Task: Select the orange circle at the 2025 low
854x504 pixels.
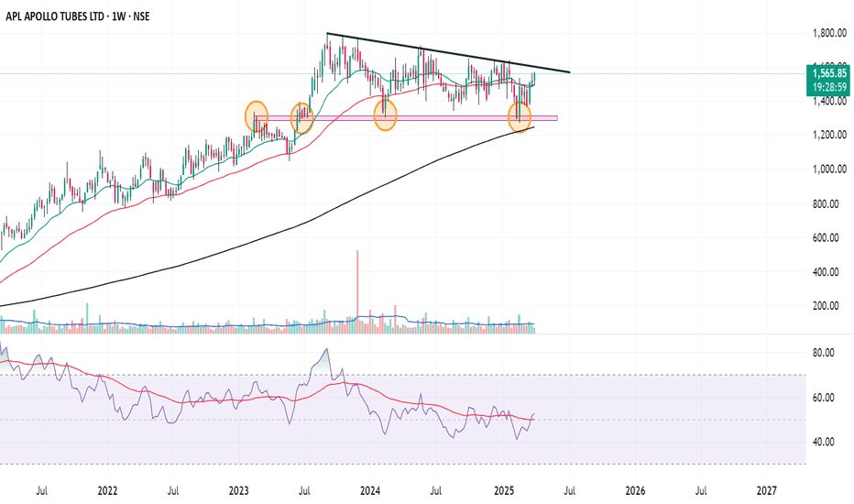Action: 520,116
